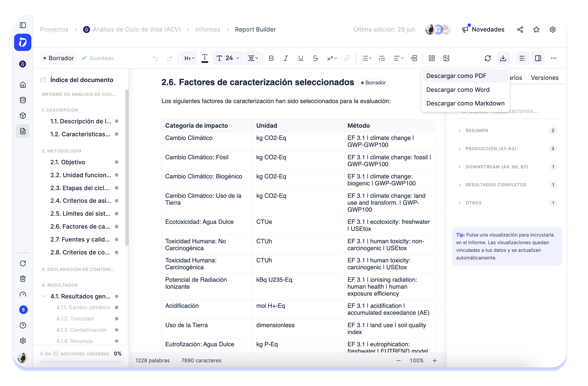Open Análisis de Ciclo de Vida breadcrumb
Screen dimensions: 588x386
(132, 30)
